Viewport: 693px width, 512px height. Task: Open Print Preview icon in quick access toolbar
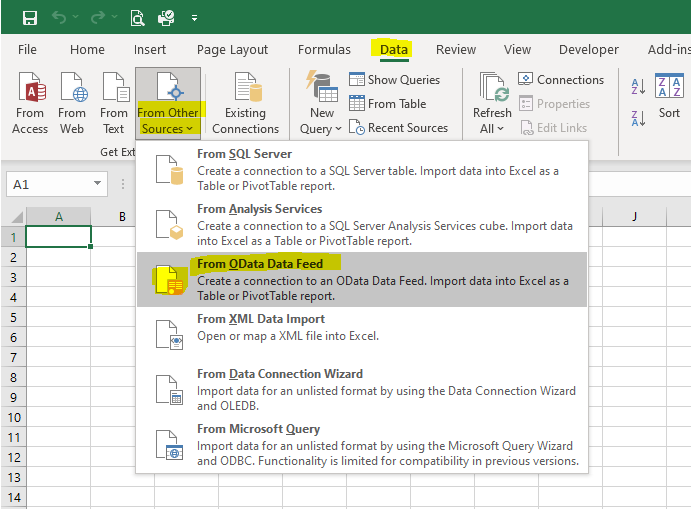[137, 18]
